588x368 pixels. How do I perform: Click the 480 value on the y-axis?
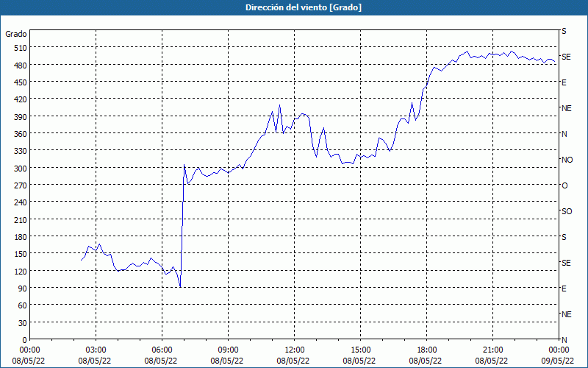coord(21,66)
